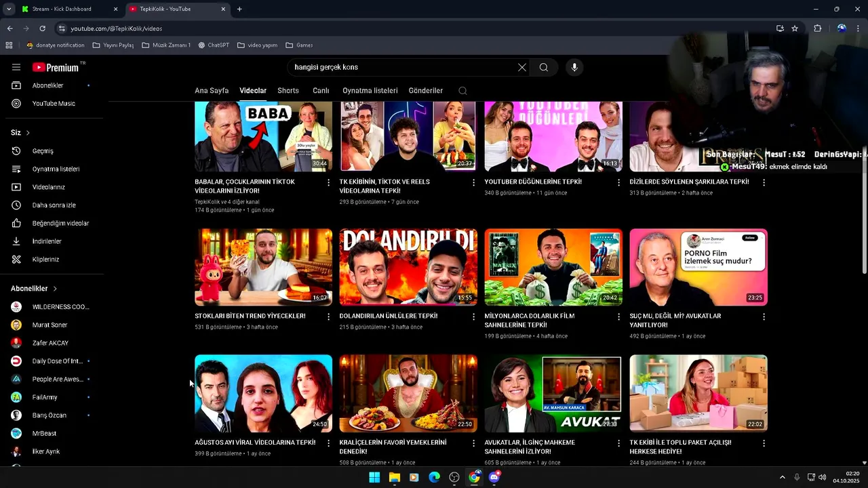Viewport: 868px width, 488px height.
Task: Clear the search box text
Action: pyautogui.click(x=521, y=67)
